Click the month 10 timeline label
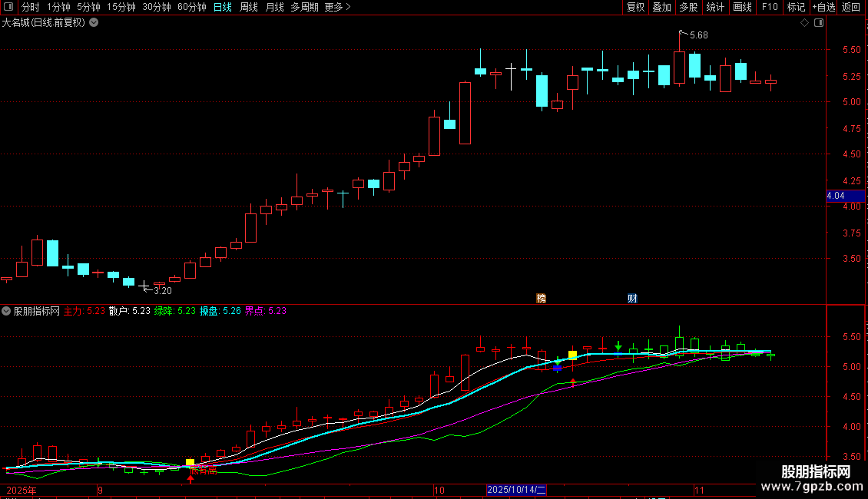868x499 pixels. click(x=439, y=490)
